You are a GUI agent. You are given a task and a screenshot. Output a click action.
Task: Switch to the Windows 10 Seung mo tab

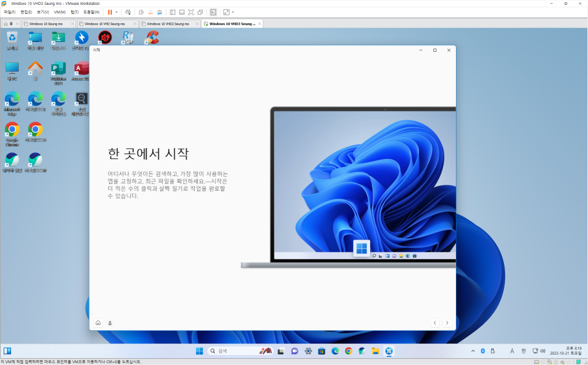coord(46,24)
